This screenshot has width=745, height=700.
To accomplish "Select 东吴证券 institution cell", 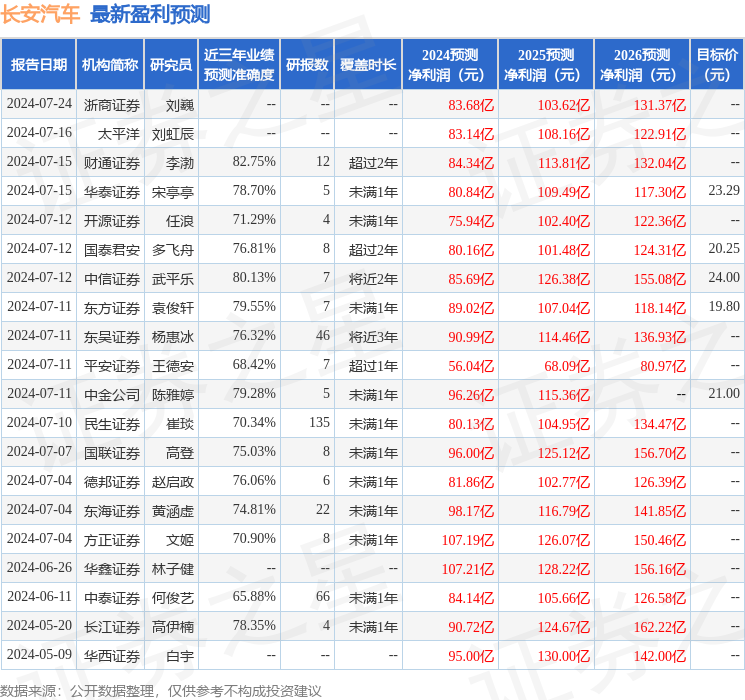I will click(x=112, y=337).
